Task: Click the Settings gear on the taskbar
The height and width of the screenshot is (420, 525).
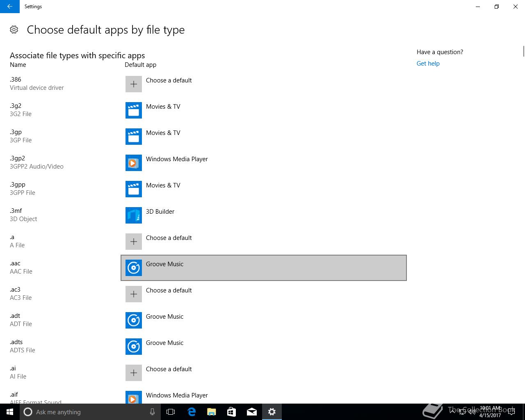Action: 272,412
